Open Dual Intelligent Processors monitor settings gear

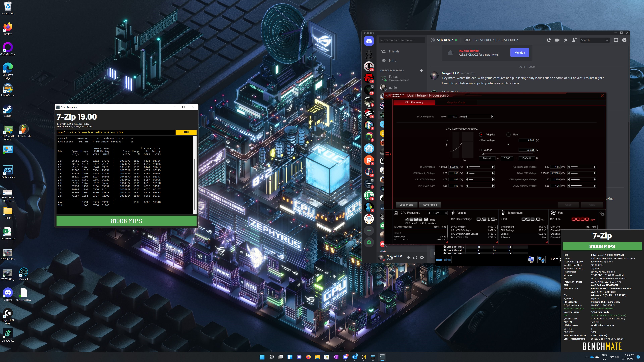coord(602,214)
